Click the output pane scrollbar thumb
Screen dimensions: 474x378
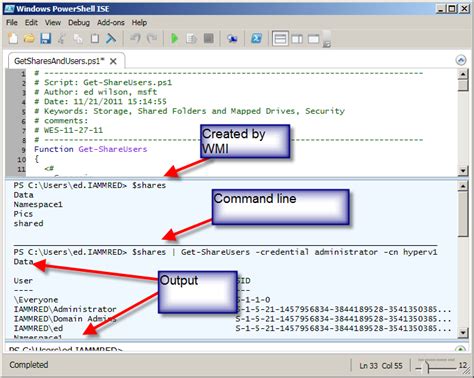(x=463, y=214)
